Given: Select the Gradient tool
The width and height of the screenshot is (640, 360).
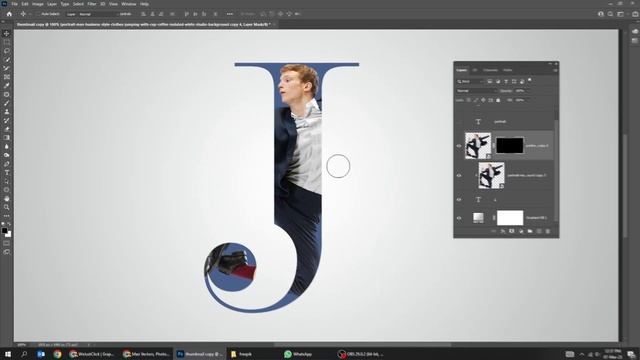Looking at the screenshot, I should tap(7, 138).
